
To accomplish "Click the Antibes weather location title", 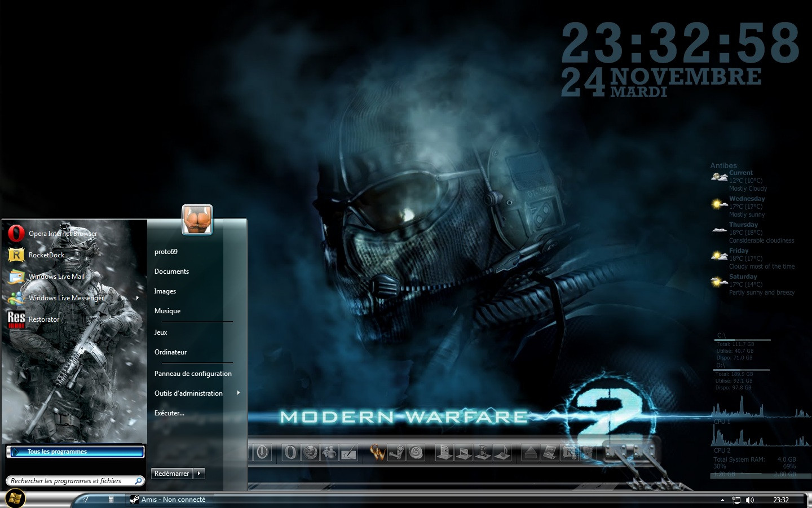I will coord(723,165).
